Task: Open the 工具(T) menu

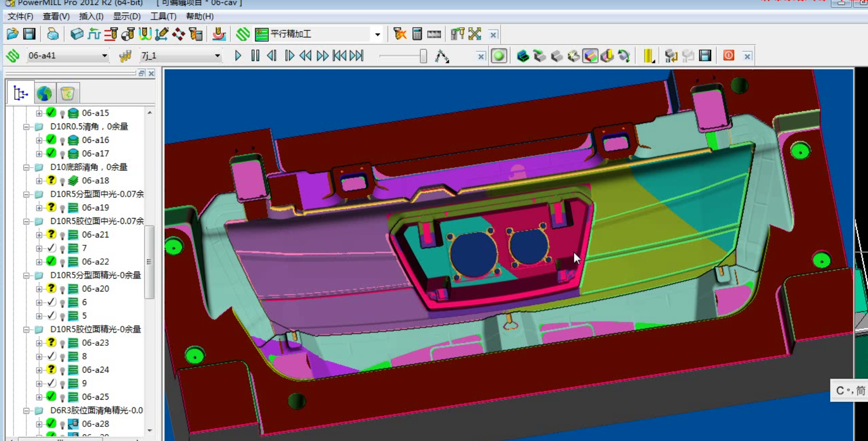Action: click(163, 17)
